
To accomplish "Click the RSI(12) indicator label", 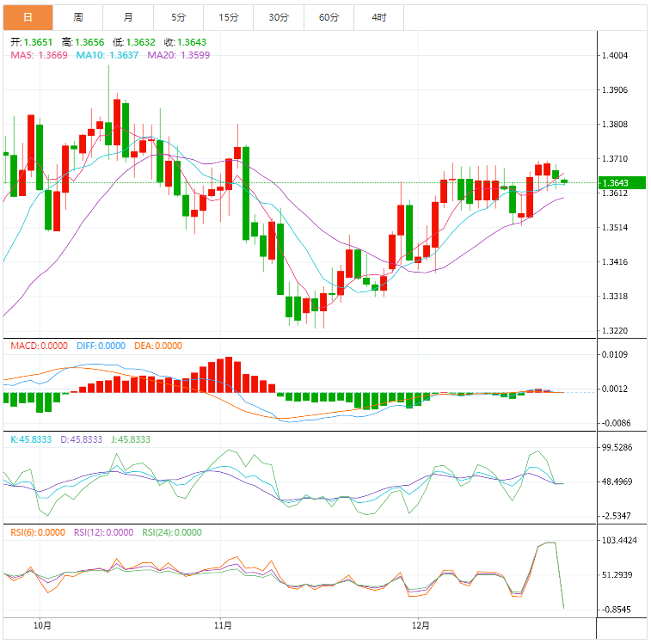I will coord(102,532).
